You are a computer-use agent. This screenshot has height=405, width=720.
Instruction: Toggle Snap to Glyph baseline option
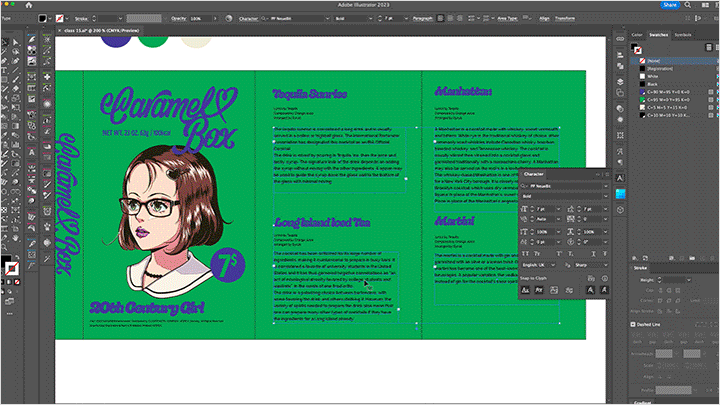click(525, 290)
